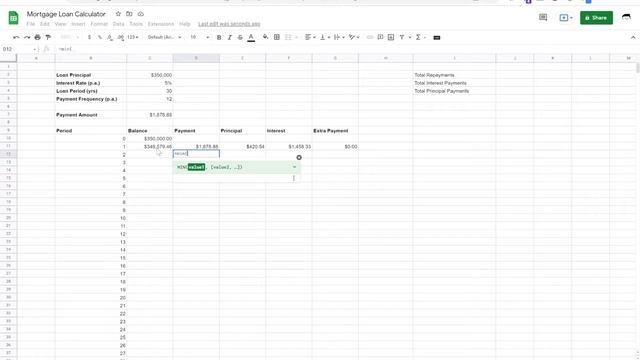The height and width of the screenshot is (360, 640).
Task: Click the merge cells icon
Action: (288, 37)
